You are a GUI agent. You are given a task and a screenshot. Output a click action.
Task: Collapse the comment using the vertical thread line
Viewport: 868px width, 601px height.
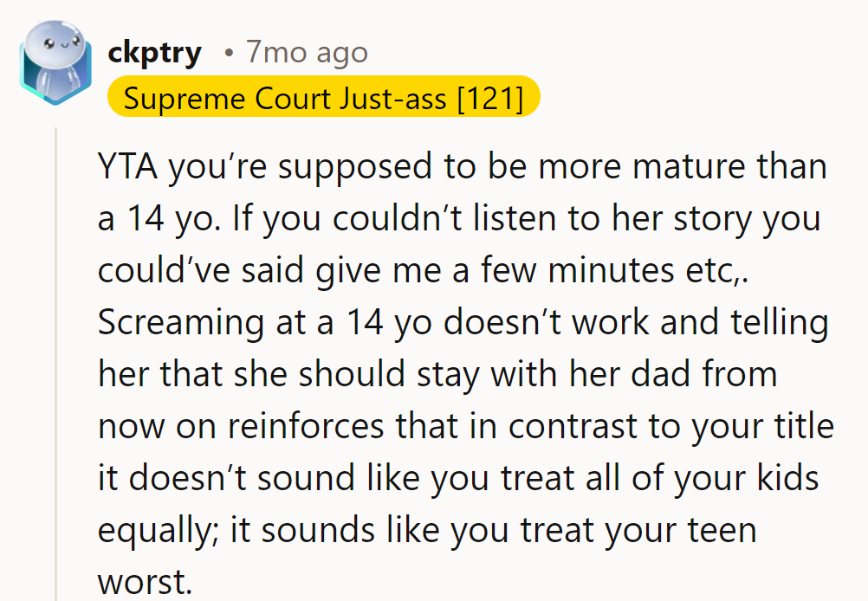tap(57, 364)
